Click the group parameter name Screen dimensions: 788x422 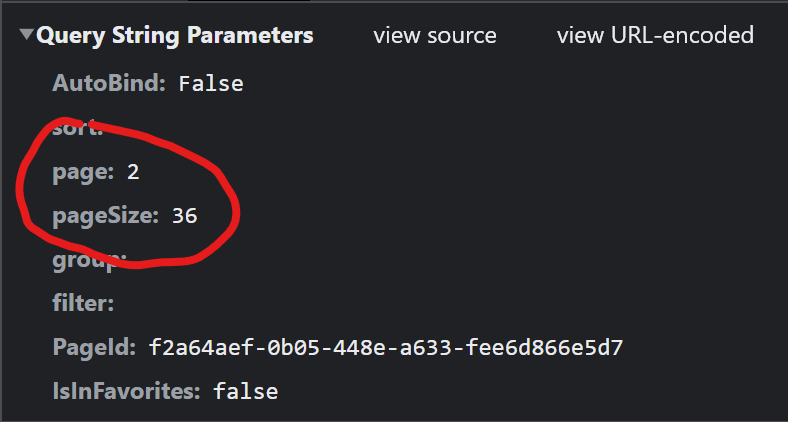tap(88, 260)
